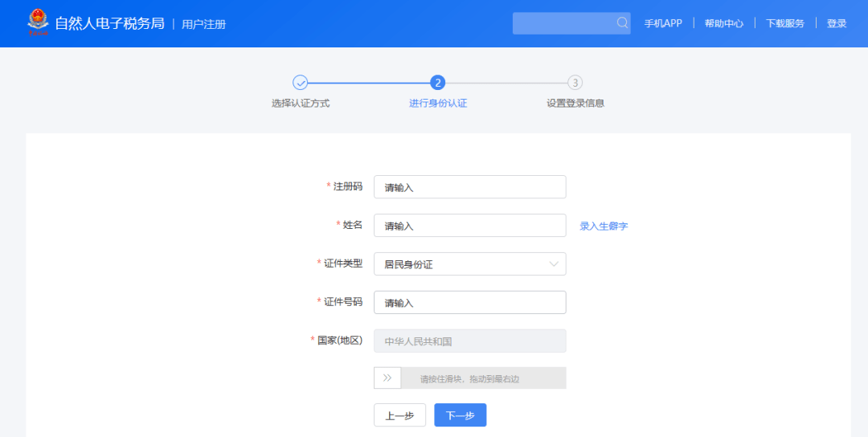
Task: Click the 自然人电子税务局 title text
Action: point(109,23)
